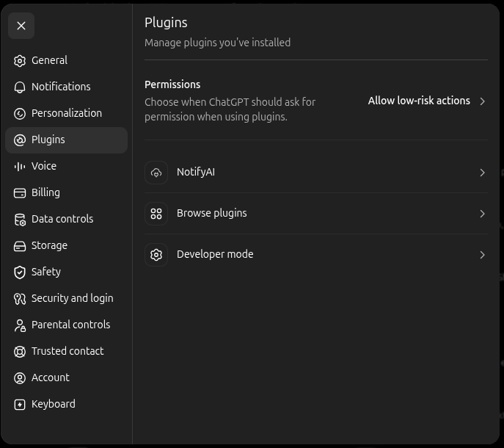
Task: Select the Plugins tab label
Action: click(x=48, y=140)
